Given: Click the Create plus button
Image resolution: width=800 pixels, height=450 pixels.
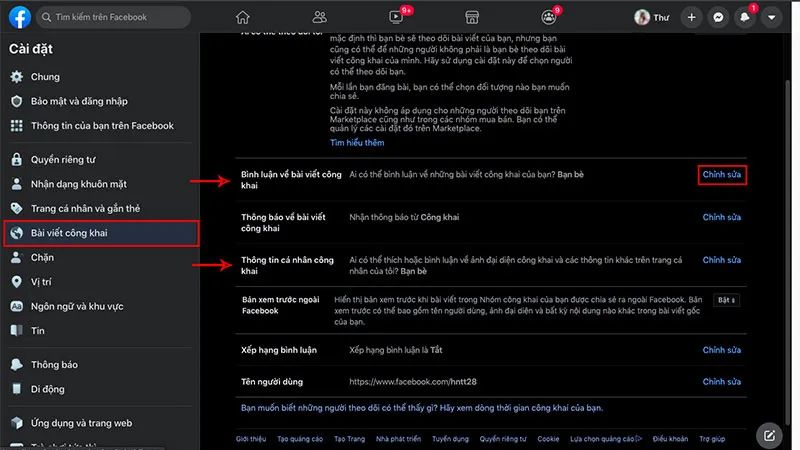Looking at the screenshot, I should click(691, 17).
